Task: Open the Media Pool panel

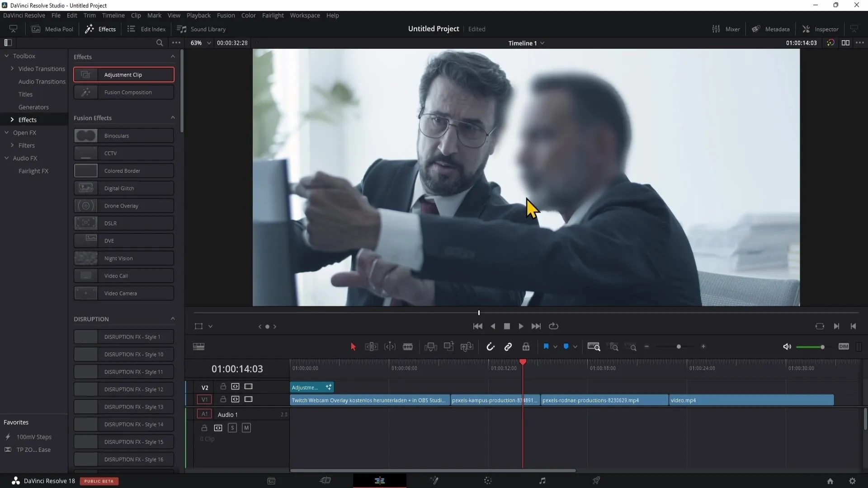Action: (52, 29)
